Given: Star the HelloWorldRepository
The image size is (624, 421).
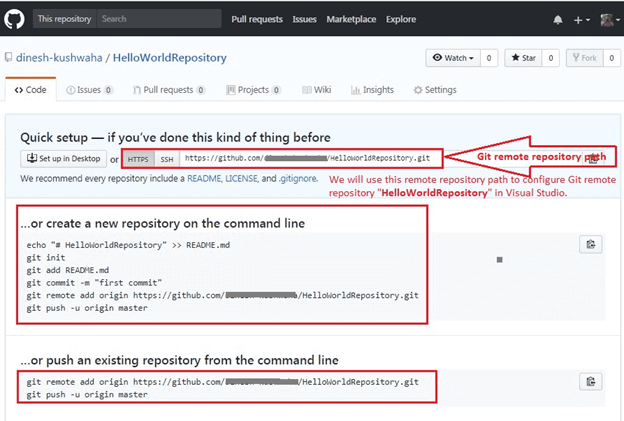Looking at the screenshot, I should coord(523,58).
